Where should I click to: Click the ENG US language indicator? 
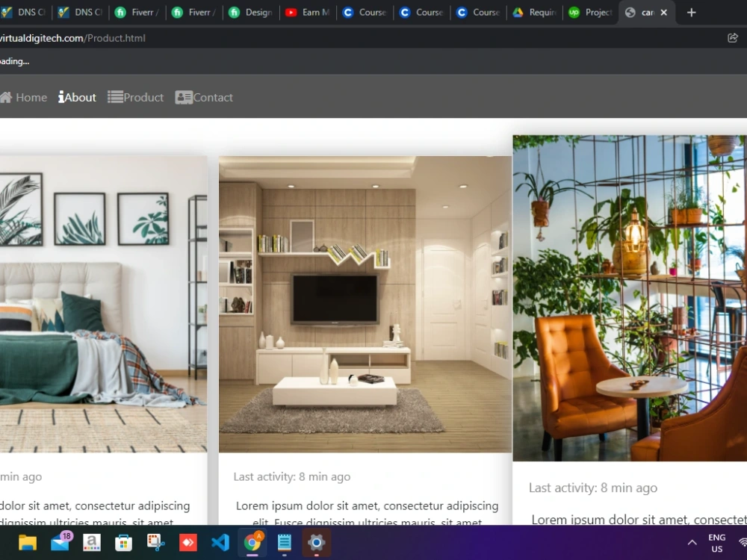pyautogui.click(x=716, y=543)
